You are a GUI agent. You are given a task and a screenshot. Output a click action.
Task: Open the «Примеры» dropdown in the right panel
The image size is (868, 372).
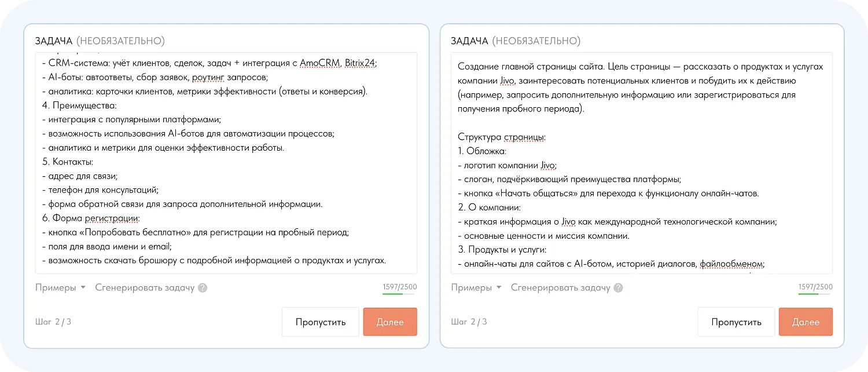(x=472, y=287)
